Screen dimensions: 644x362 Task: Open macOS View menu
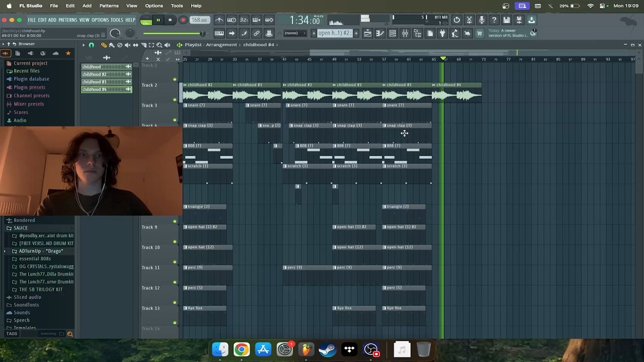(x=132, y=6)
